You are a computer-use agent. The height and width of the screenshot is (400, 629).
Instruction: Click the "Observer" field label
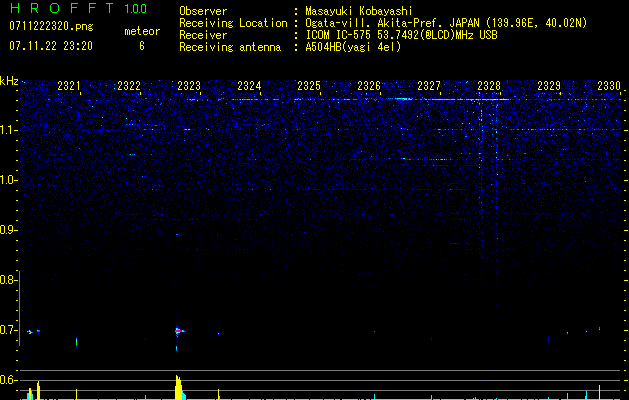[203, 11]
